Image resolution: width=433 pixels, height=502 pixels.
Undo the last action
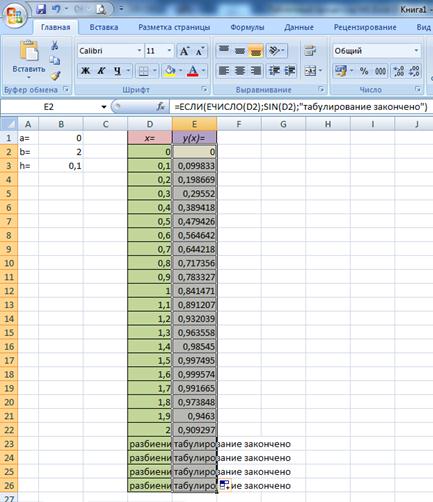pos(56,9)
